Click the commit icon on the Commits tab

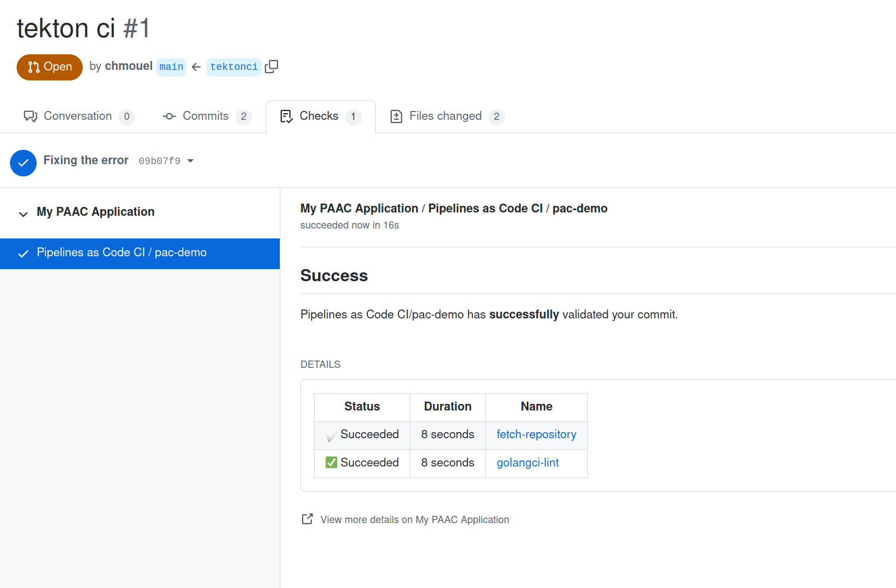pos(168,116)
